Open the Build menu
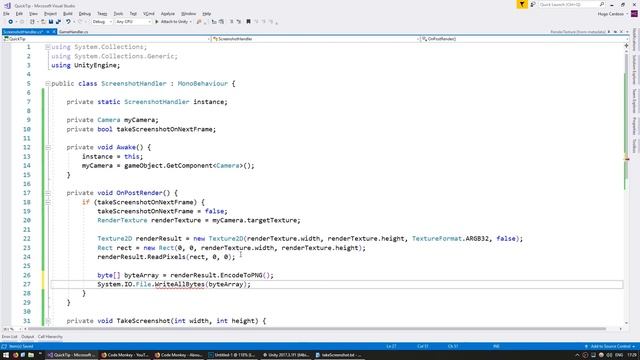This screenshot has height=360, width=640. click(x=68, y=14)
